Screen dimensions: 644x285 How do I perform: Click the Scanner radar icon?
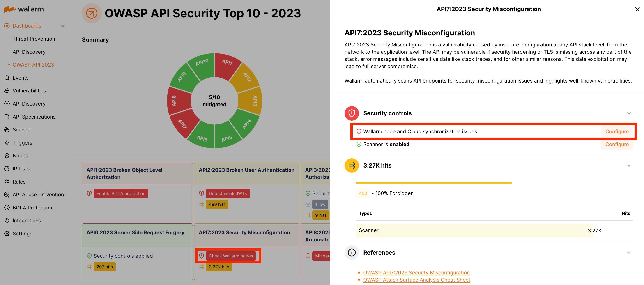pos(7,130)
